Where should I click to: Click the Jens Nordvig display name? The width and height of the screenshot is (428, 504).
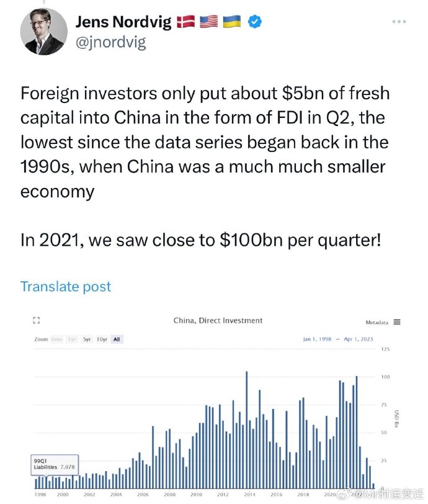(x=123, y=22)
